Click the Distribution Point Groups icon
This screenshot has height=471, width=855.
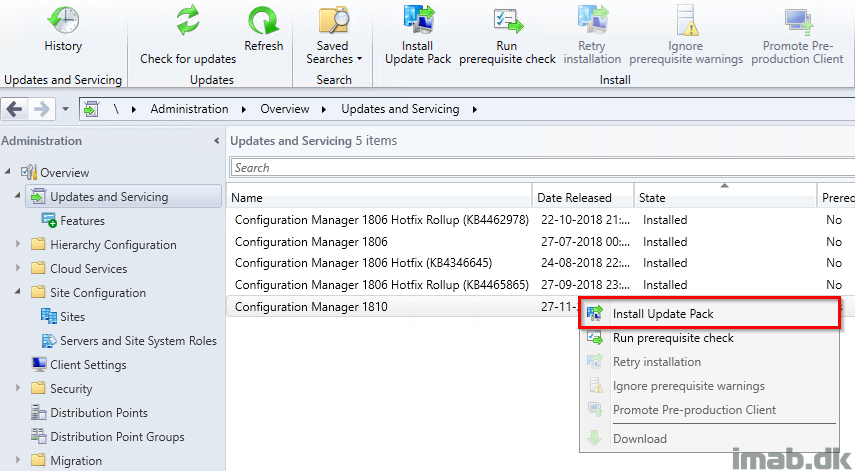[x=39, y=436]
